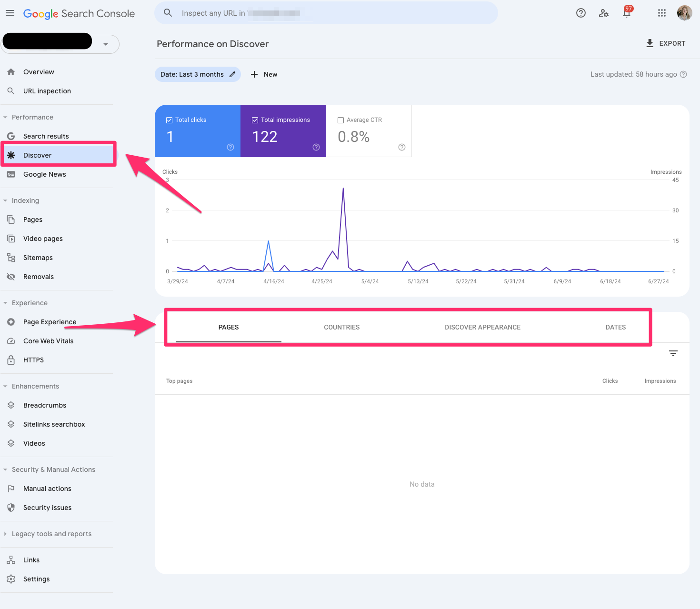
Task: Click the Inspect any URL search field
Action: pos(326,13)
